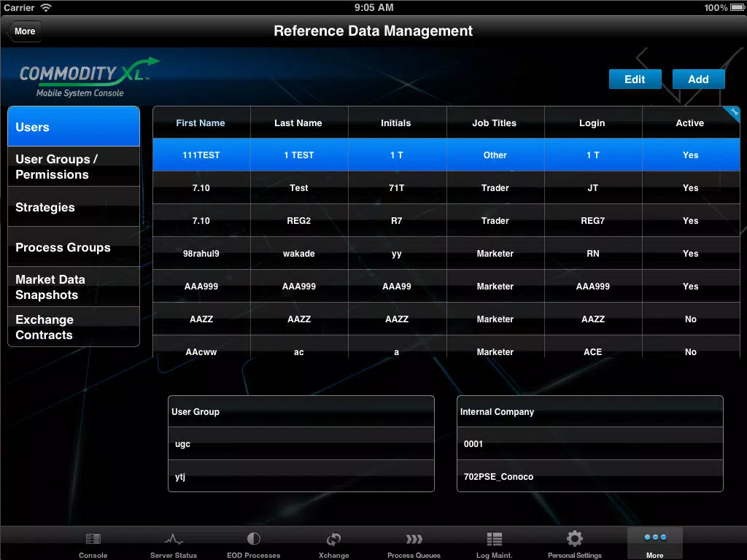Click the REG7 login cell
The width and height of the screenshot is (747, 560).
[592, 220]
